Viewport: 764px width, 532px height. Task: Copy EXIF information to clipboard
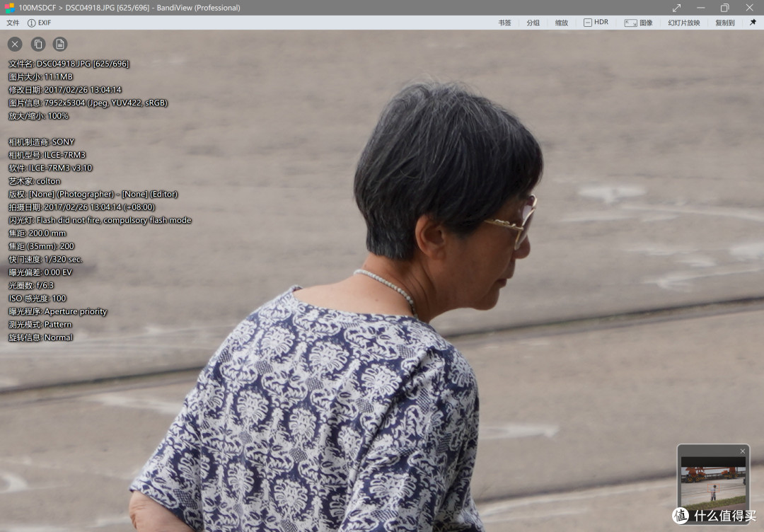(x=38, y=45)
